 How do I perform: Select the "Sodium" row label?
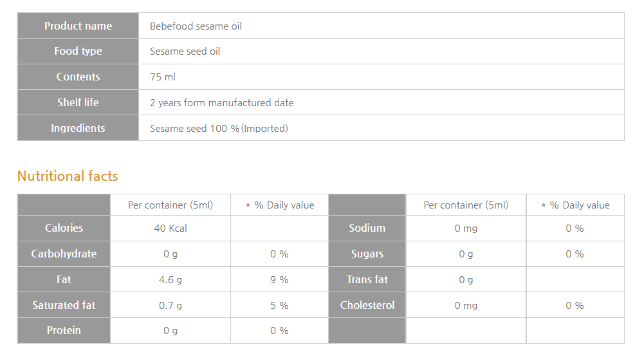367,228
